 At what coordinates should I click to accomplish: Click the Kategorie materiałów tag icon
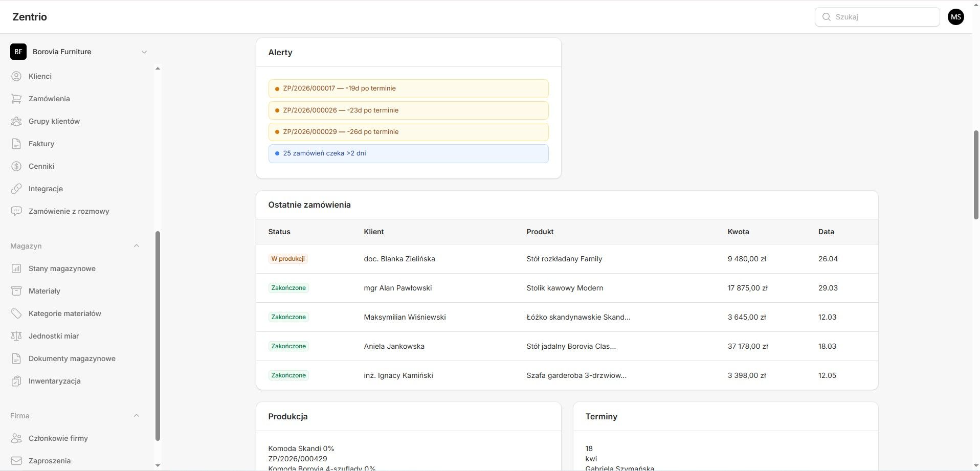[x=16, y=313]
